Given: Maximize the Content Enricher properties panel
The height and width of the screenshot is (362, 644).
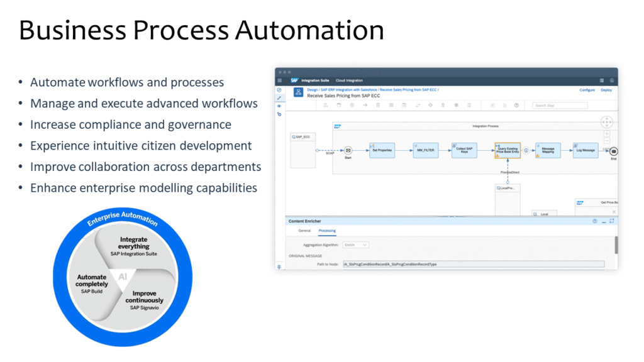Looking at the screenshot, I should coord(611,221).
